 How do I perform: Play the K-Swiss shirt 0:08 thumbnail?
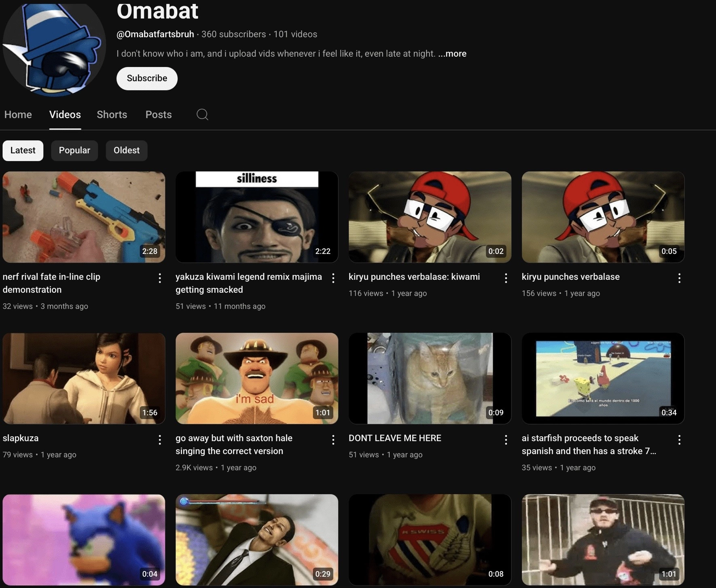click(x=430, y=540)
